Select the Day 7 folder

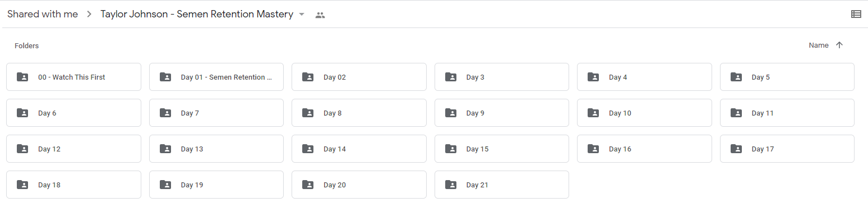(216, 113)
